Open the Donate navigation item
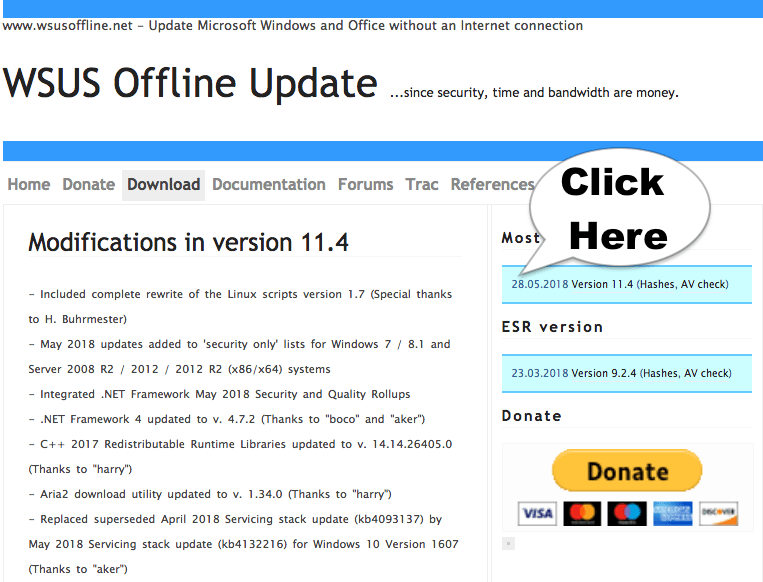This screenshot has width=763, height=582. pyautogui.click(x=89, y=185)
